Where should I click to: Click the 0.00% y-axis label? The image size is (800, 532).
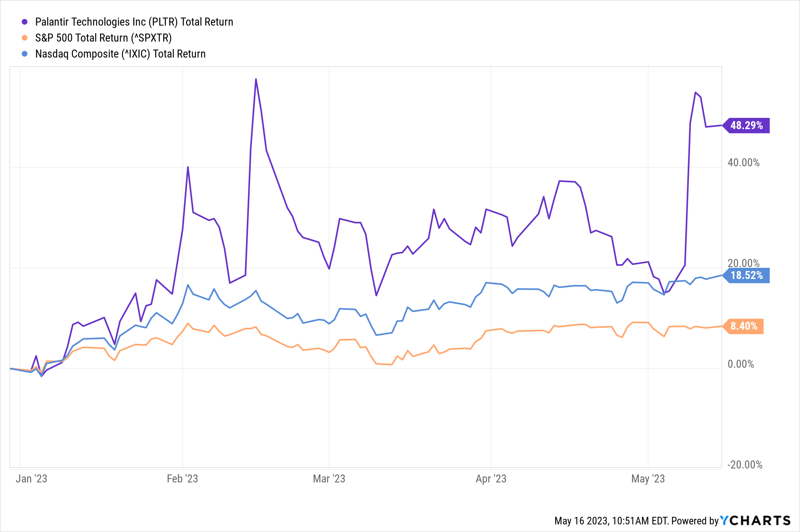coord(740,364)
